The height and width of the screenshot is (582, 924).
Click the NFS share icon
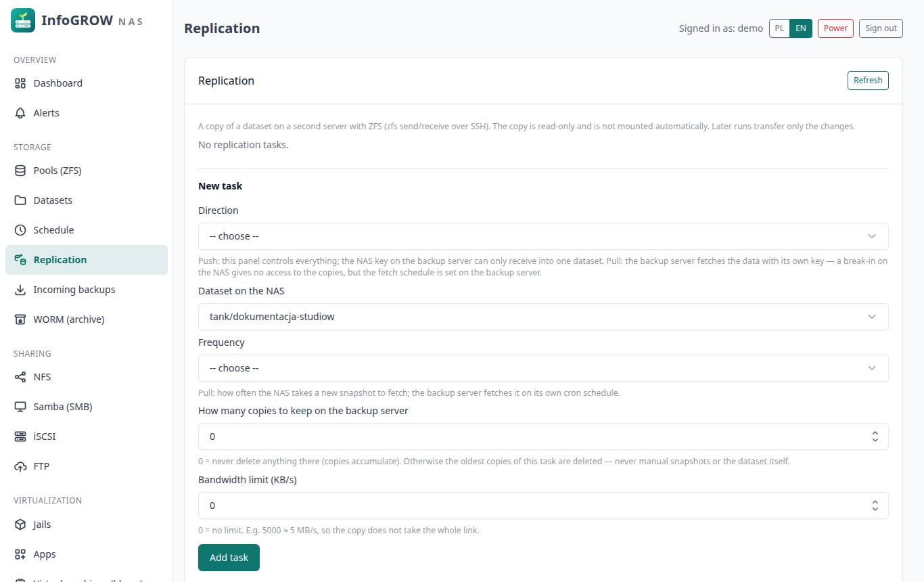(20, 377)
